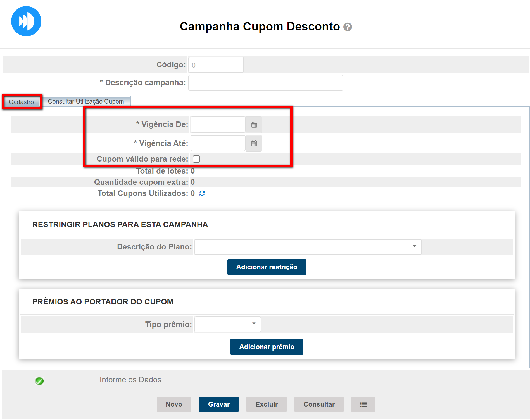The height and width of the screenshot is (420, 530).
Task: Click the Consultar button
Action: coord(319,404)
